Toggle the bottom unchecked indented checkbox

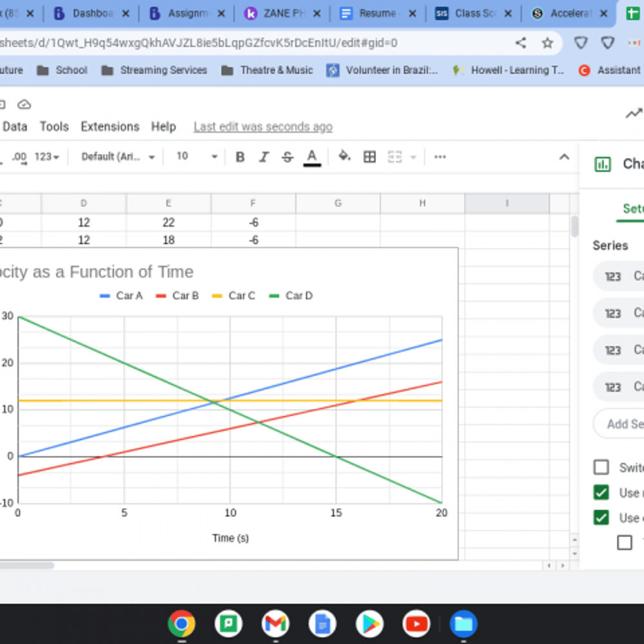pyautogui.click(x=624, y=542)
